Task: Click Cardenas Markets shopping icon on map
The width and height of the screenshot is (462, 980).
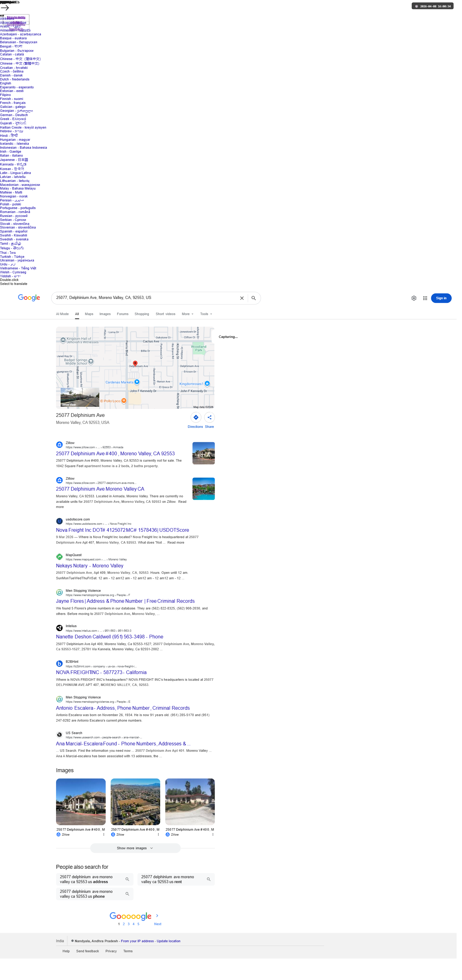Action: tap(137, 382)
